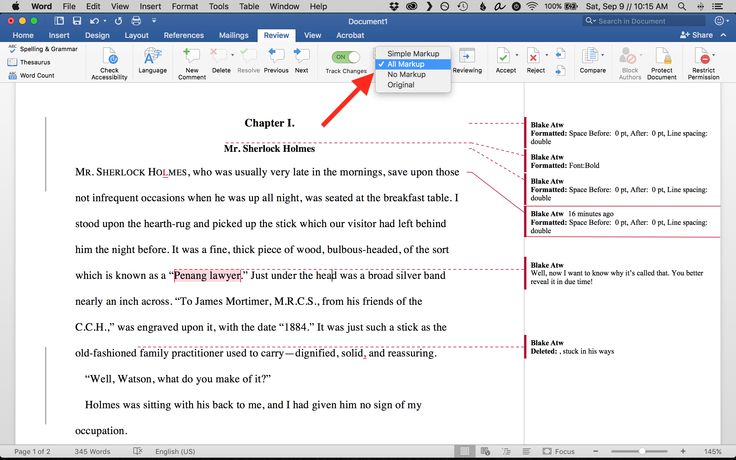This screenshot has width=736, height=460.
Task: Expand the Reject options dropdown arrow
Action: pyautogui.click(x=546, y=55)
